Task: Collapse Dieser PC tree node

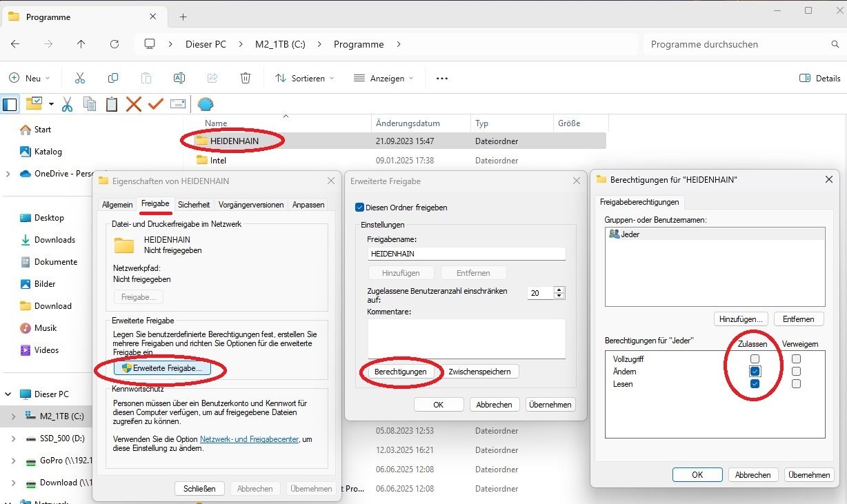Action: pos(8,394)
